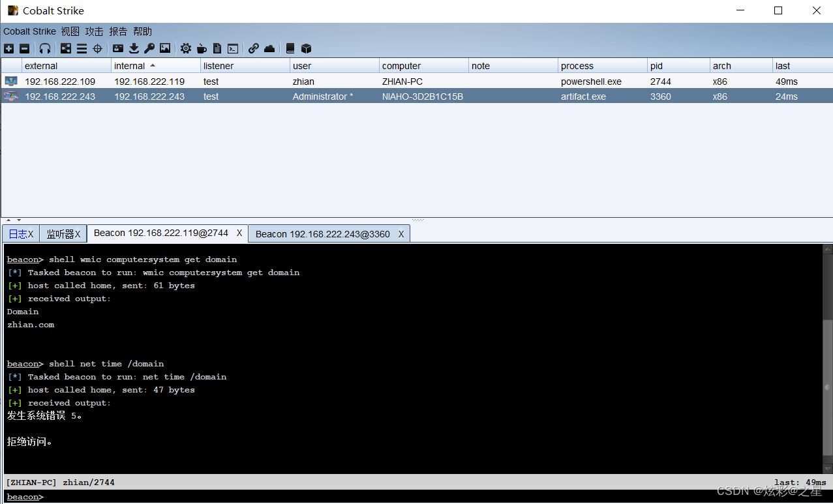Open the 帮助 menu

(x=142, y=31)
